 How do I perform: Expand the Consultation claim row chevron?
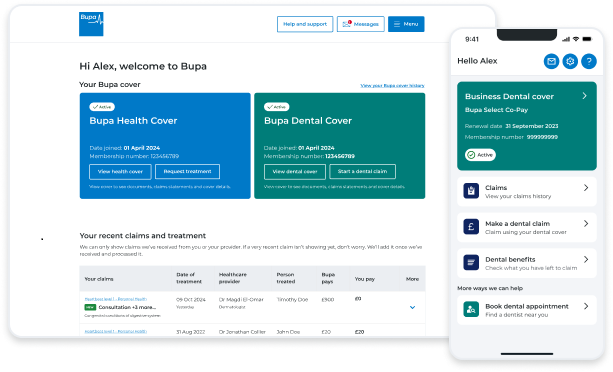click(412, 308)
